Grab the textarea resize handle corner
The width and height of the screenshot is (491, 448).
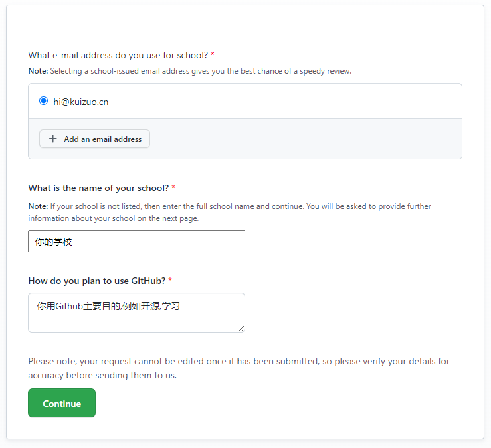(x=241, y=328)
